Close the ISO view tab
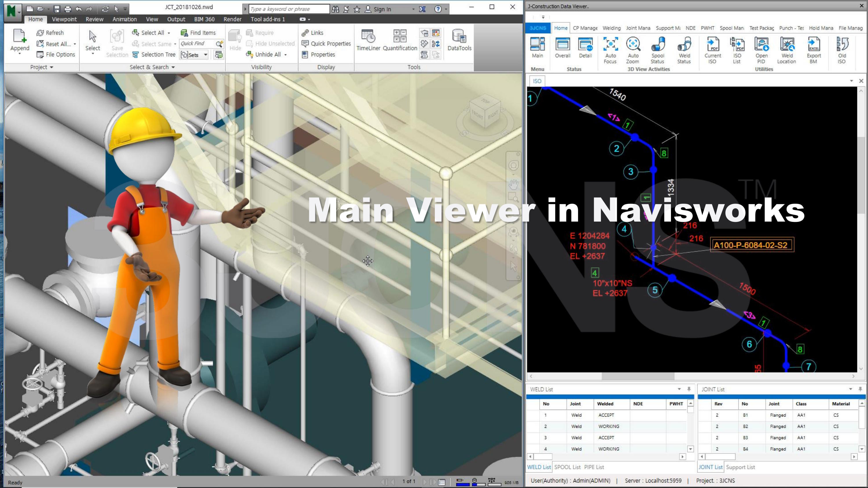The width and height of the screenshot is (868, 488). click(x=861, y=81)
